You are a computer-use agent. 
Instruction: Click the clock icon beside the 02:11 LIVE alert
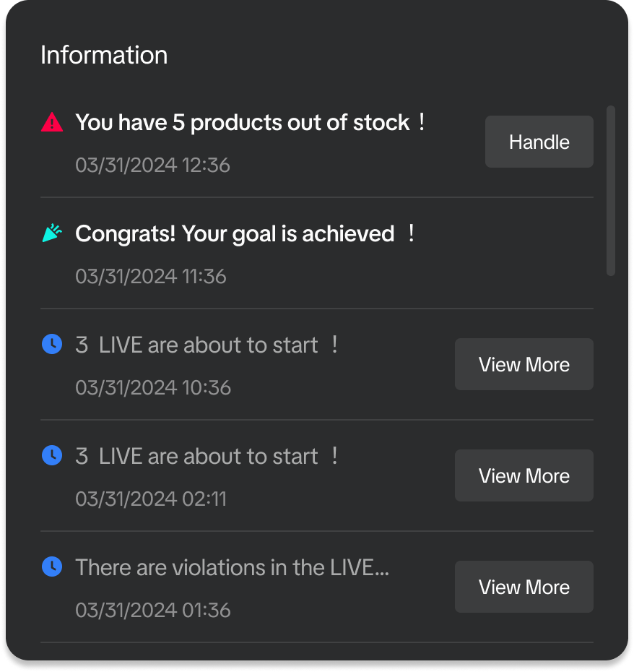click(52, 456)
